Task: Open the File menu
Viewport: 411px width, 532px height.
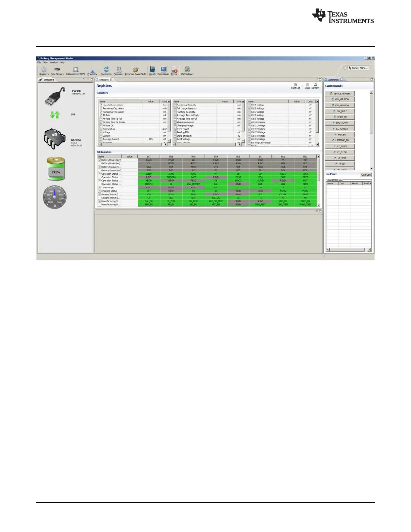Action: point(39,62)
